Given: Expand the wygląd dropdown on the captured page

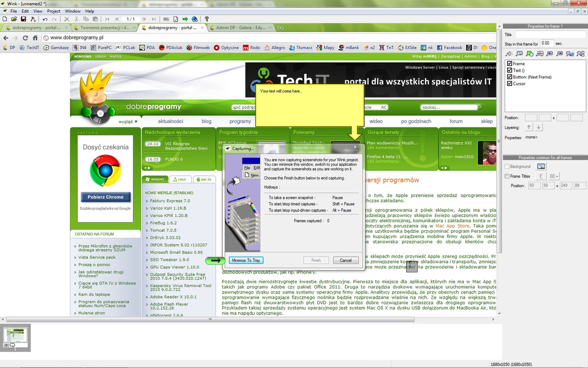Looking at the screenshot, I should pyautogui.click(x=128, y=121).
